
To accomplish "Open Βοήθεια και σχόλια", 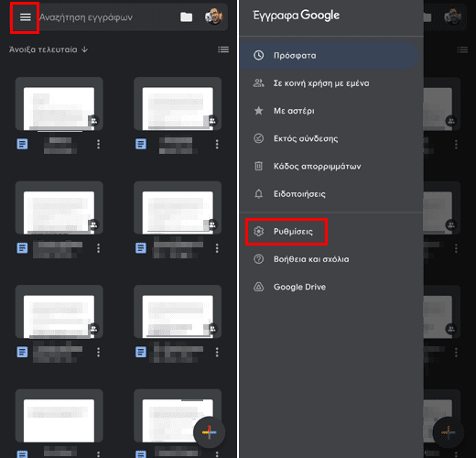I will pyautogui.click(x=331, y=259).
